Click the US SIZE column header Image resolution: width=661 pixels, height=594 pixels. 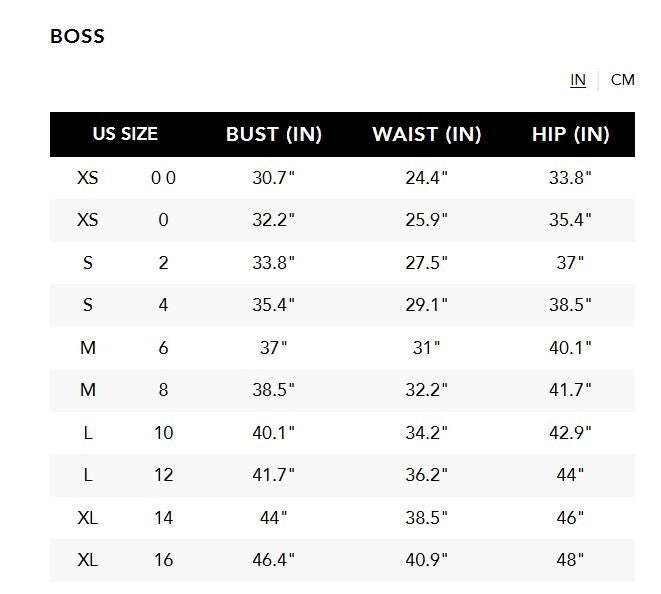point(125,135)
